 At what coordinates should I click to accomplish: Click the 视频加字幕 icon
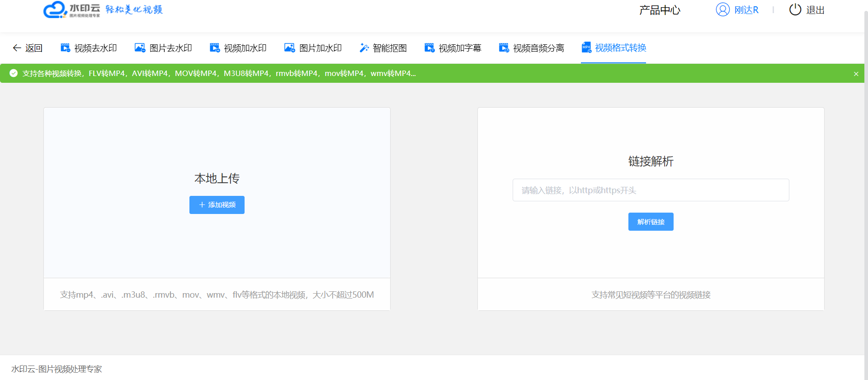pyautogui.click(x=429, y=48)
